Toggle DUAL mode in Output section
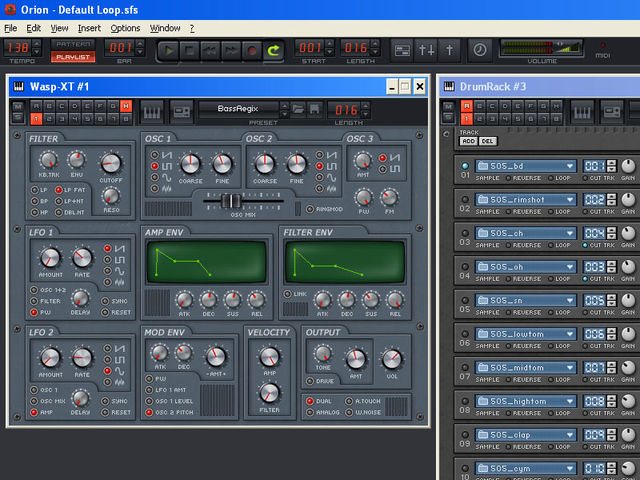640x480 pixels. tap(310, 401)
